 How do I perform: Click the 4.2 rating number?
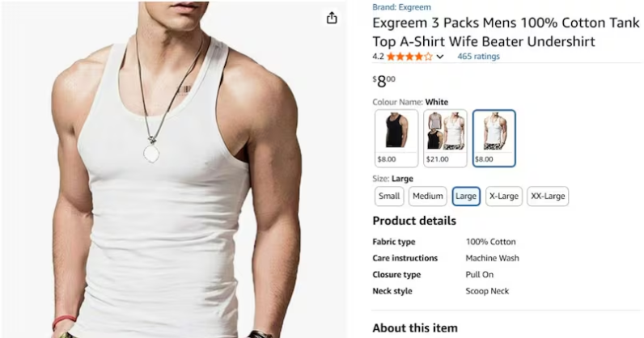(378, 57)
